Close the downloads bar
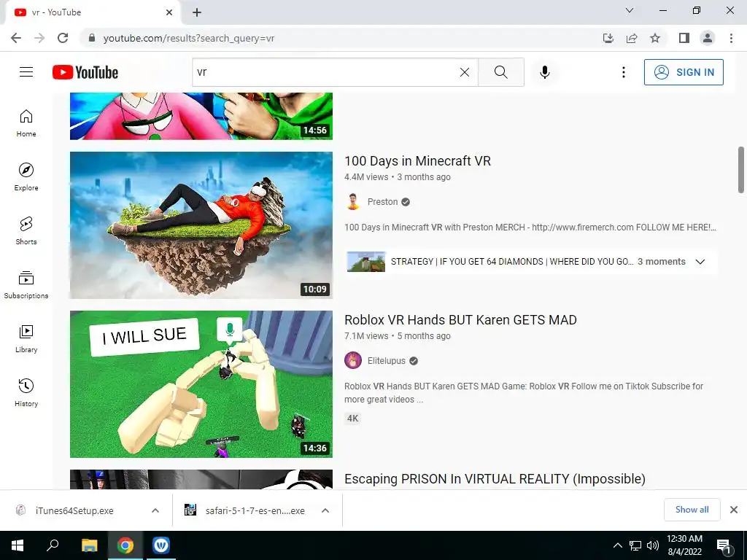747x560 pixels. (x=734, y=510)
